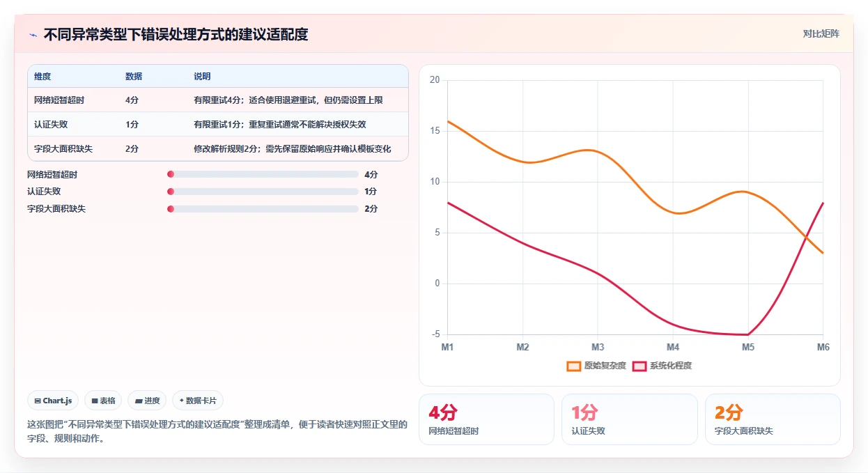Click the -5 y-axis label
Screen dimensions: 868x473
coord(436,334)
